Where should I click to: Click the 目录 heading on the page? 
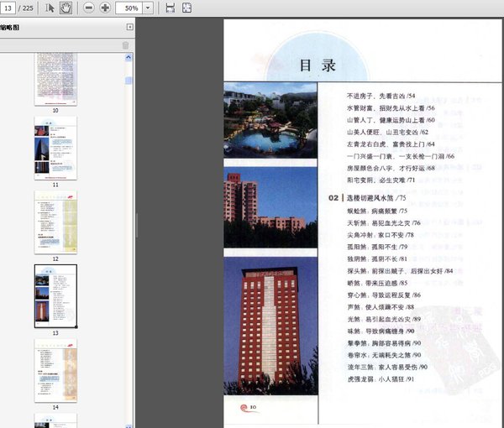(318, 65)
